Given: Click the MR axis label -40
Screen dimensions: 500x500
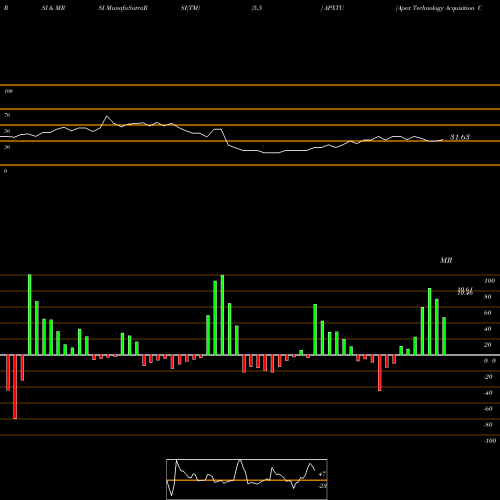Looking at the screenshot, I should [x=488, y=393].
